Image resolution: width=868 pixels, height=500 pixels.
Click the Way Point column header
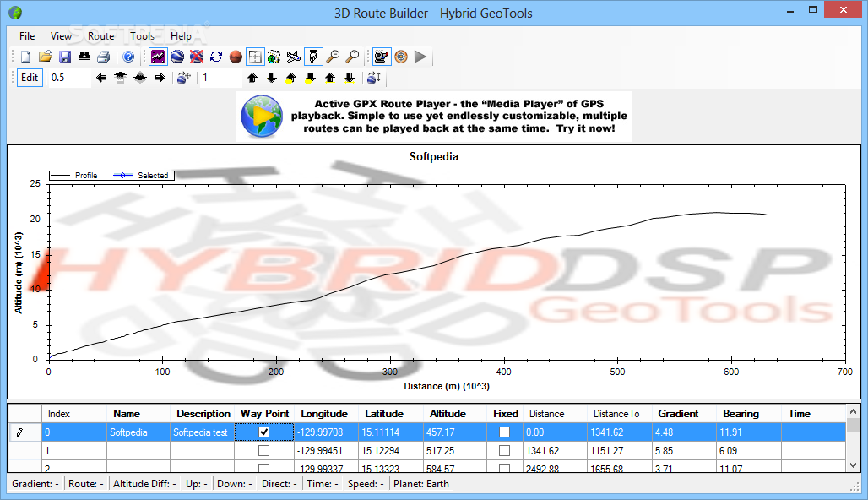[264, 414]
